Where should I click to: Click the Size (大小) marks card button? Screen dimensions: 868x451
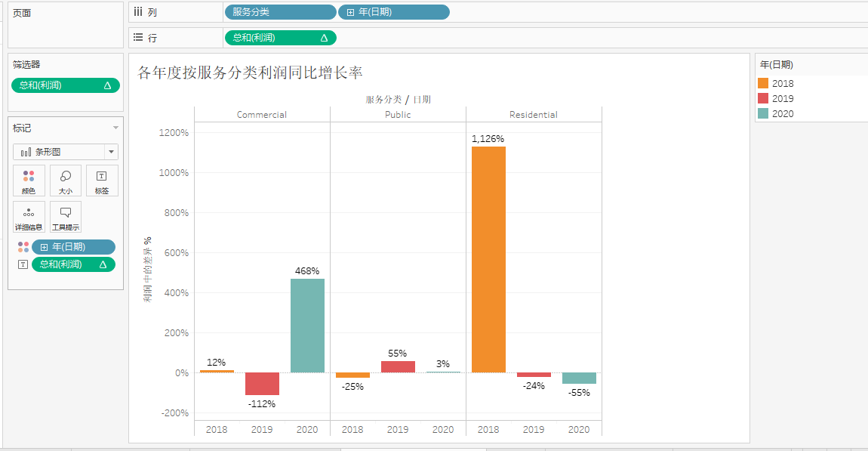coord(66,181)
